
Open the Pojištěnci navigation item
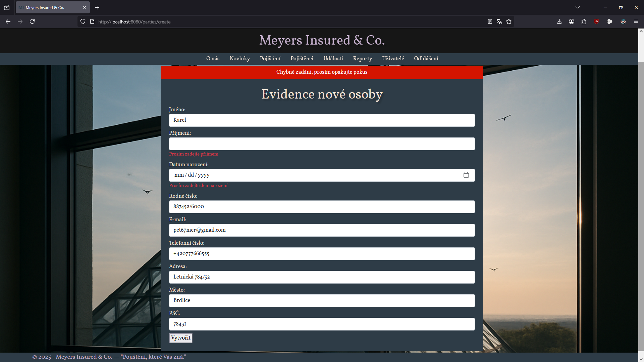(302, 59)
